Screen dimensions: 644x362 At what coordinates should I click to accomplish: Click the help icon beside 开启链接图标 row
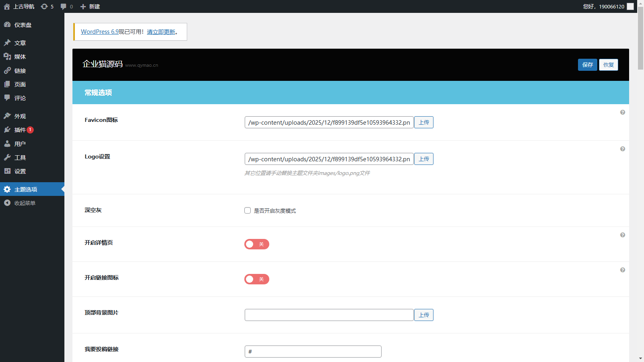point(622,270)
